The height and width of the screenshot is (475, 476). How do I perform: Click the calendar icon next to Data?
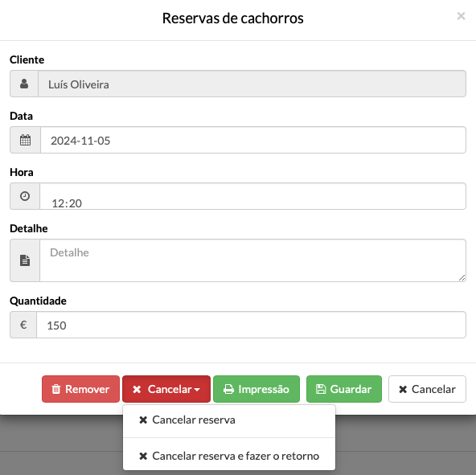point(25,140)
